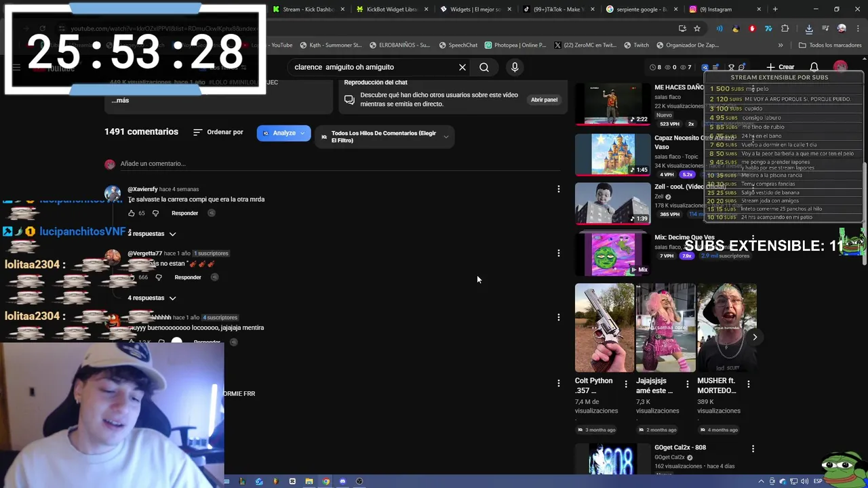
Task: Switch to serpiente google tab
Action: click(x=642, y=9)
